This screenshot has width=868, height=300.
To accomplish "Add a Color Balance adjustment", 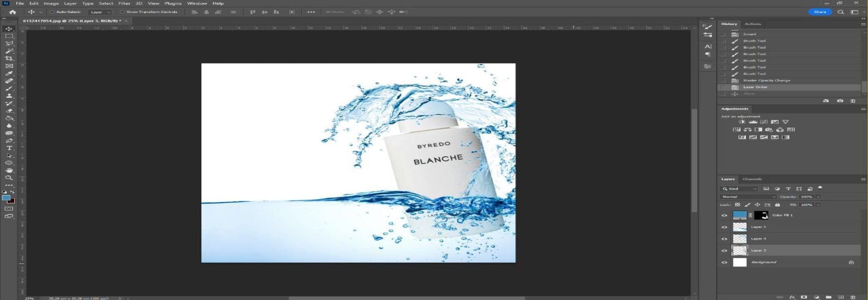I will [747, 130].
